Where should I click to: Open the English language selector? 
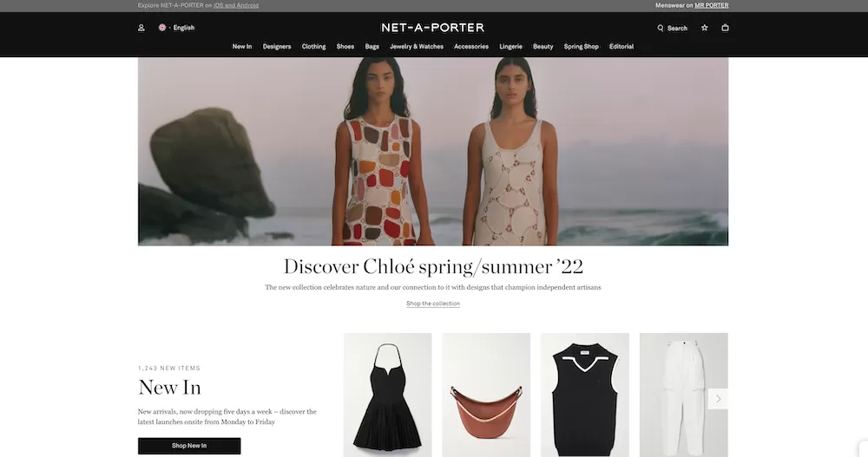(183, 28)
